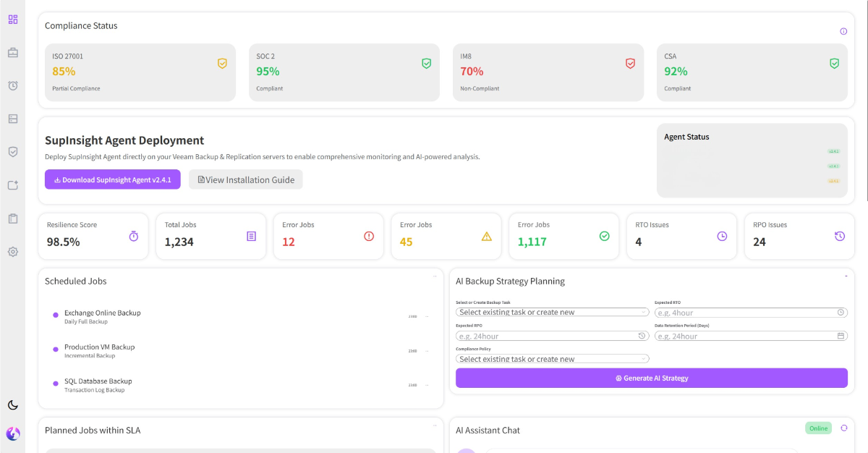Click the export icon in the sidebar
Viewport: 868px width, 453px height.
12,185
